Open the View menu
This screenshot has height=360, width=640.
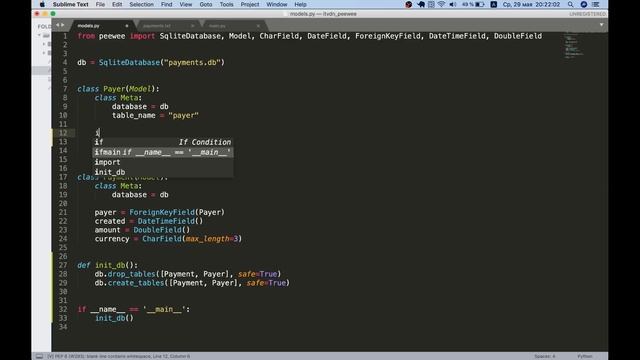(x=186, y=4)
